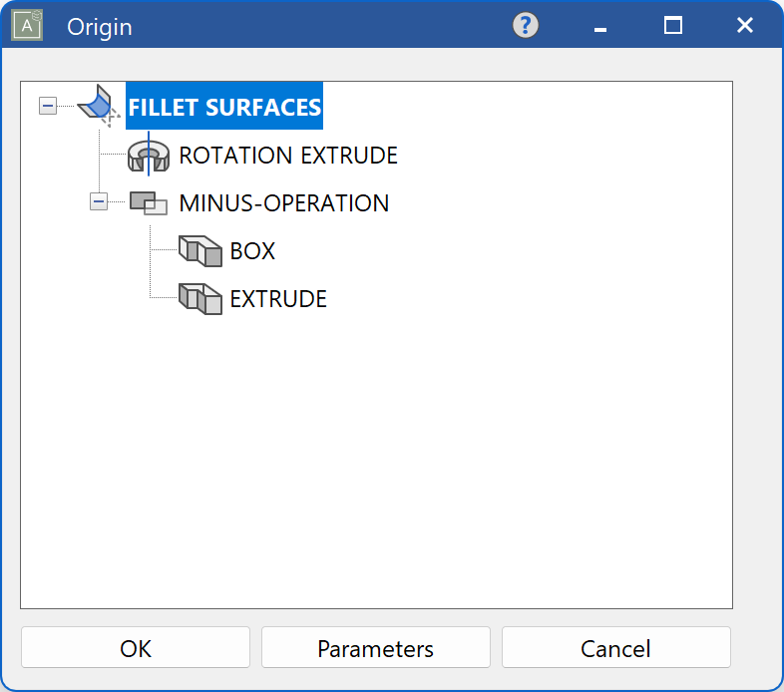Click the application icon in title bar
784x692 pixels.
[26, 26]
